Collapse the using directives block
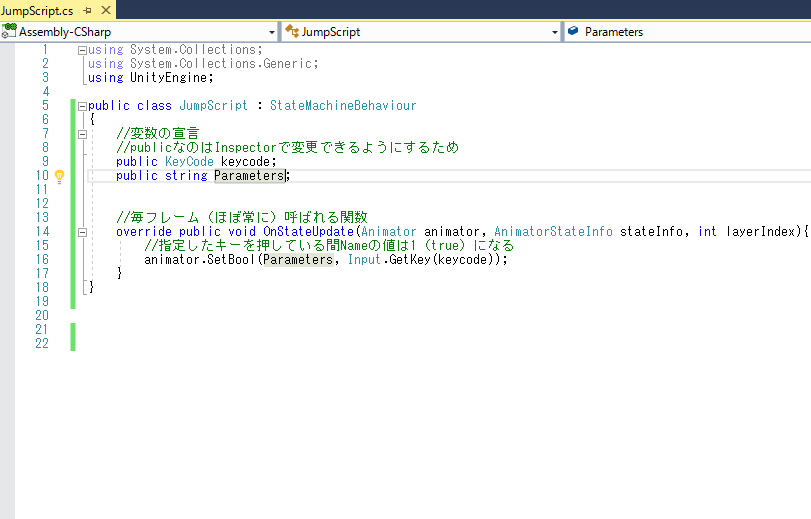811x519 pixels. (82, 51)
